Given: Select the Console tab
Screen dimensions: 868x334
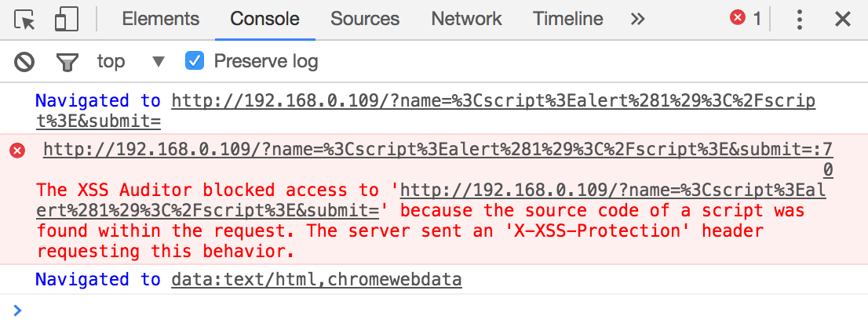Looking at the screenshot, I should tap(264, 20).
